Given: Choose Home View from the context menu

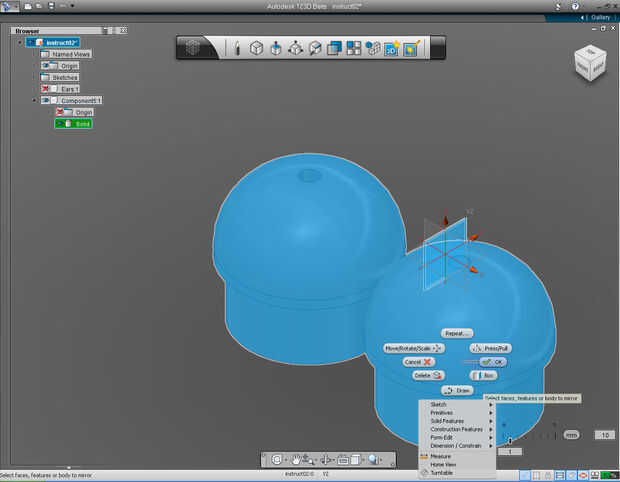Looking at the screenshot, I should click(x=457, y=465).
